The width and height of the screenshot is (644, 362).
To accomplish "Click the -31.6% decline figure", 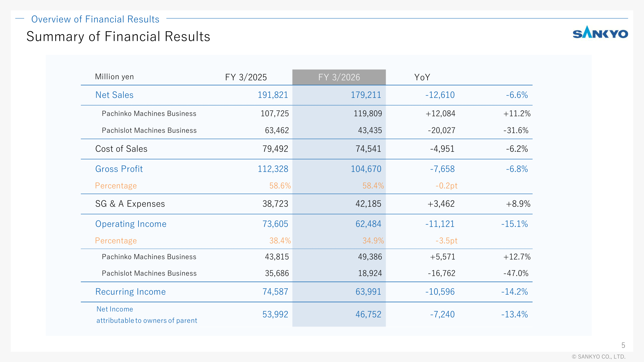I will pos(516,130).
